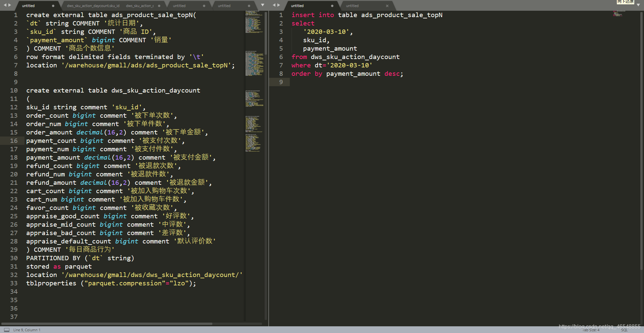Viewport: 644px width, 333px height.
Task: Click line number 9 in right pane gutter
Action: tap(281, 82)
